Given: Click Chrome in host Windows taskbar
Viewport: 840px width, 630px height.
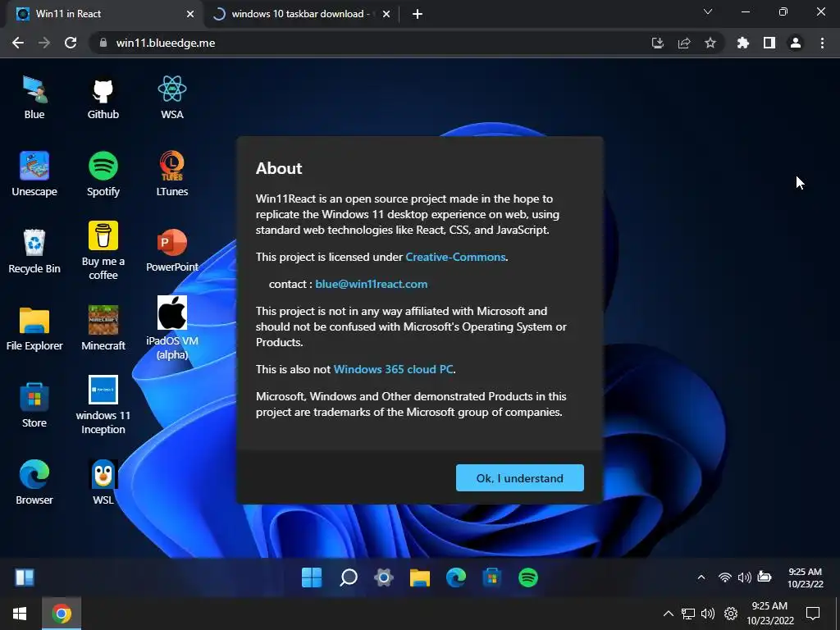Looking at the screenshot, I should pos(62,614).
